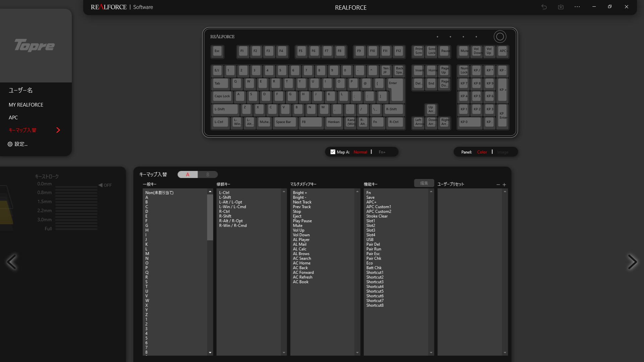Open settings via gear icon 設定
The image size is (644, 362).
[10, 144]
